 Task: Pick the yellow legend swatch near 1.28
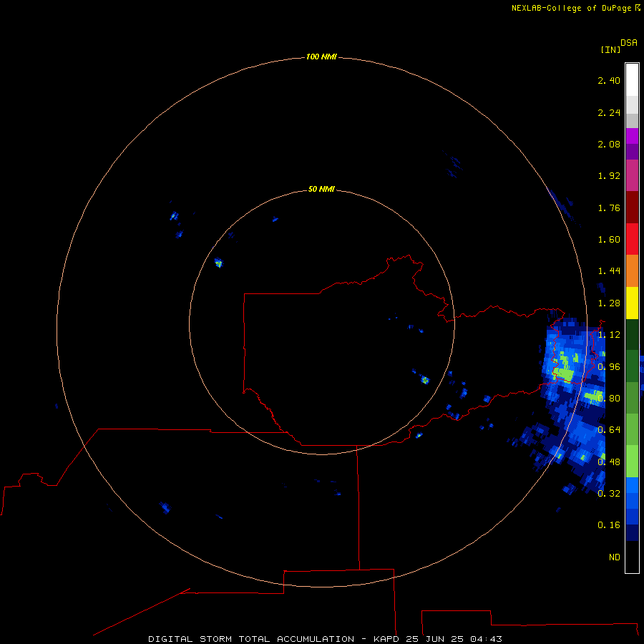click(x=632, y=303)
